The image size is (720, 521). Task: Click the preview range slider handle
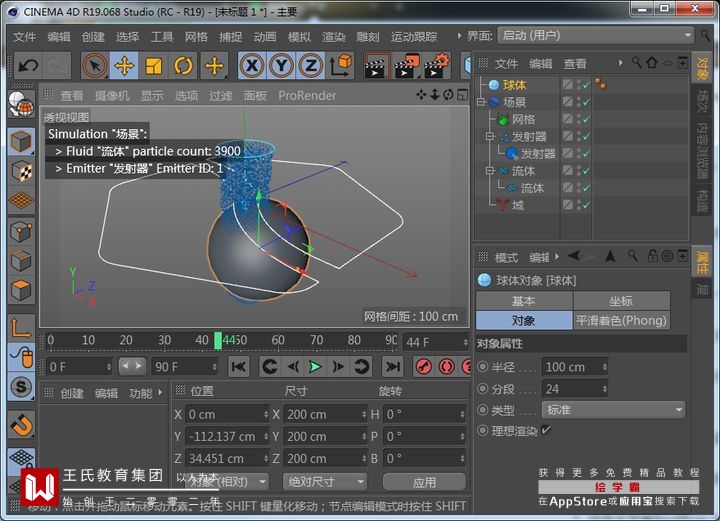(133, 366)
